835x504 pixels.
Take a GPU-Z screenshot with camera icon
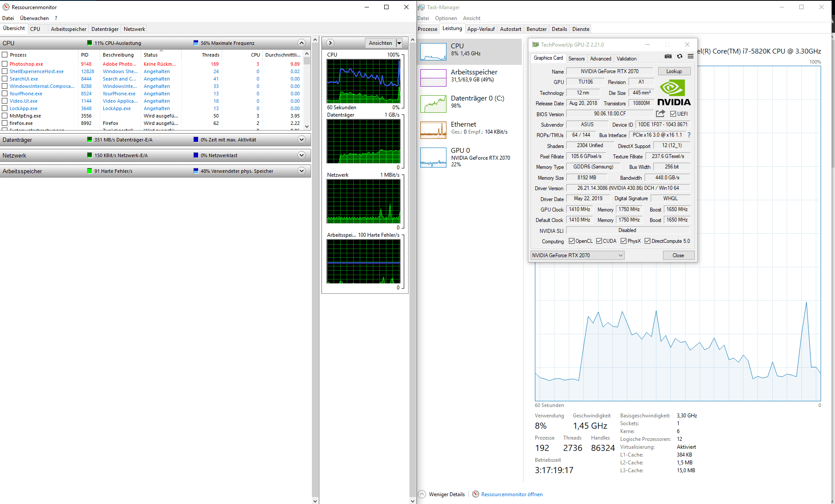668,56
